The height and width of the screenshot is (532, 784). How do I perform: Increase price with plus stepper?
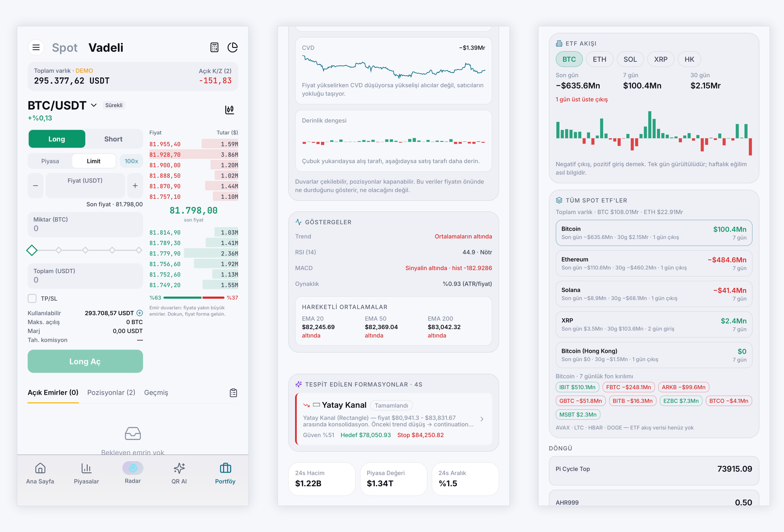(x=135, y=185)
